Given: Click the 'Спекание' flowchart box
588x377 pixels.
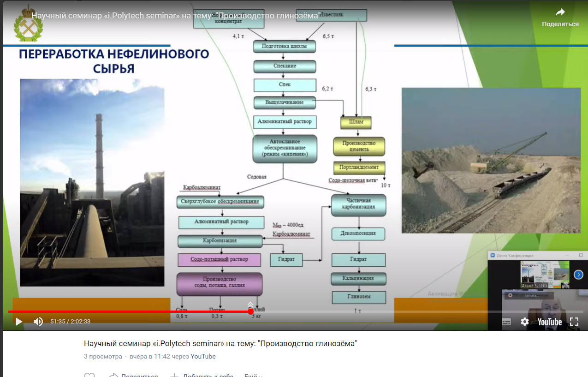Looking at the screenshot, I should [x=285, y=66].
